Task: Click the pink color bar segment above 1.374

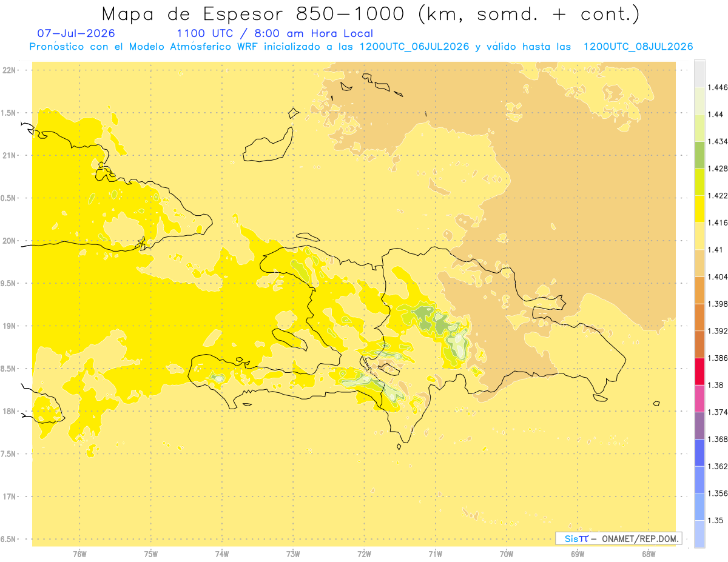Action: pos(699,398)
